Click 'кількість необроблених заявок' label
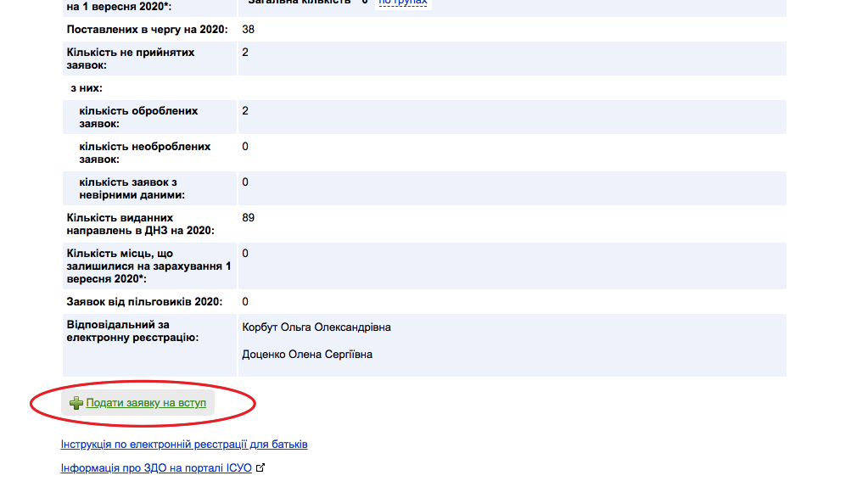Viewport: 868px width, 498px height. pos(144,153)
